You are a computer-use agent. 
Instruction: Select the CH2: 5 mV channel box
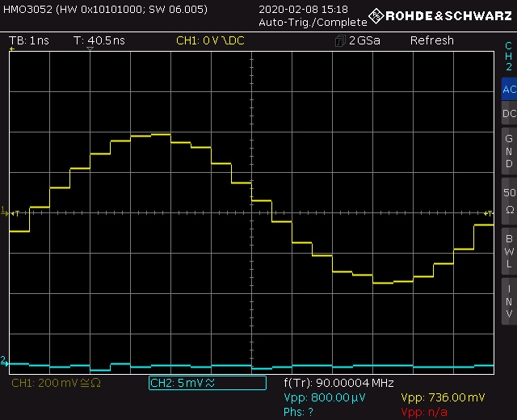click(207, 383)
